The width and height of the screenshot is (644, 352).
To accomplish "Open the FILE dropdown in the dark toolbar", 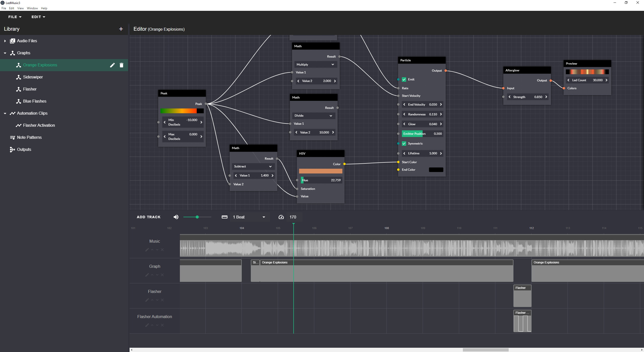I will 15,17.
